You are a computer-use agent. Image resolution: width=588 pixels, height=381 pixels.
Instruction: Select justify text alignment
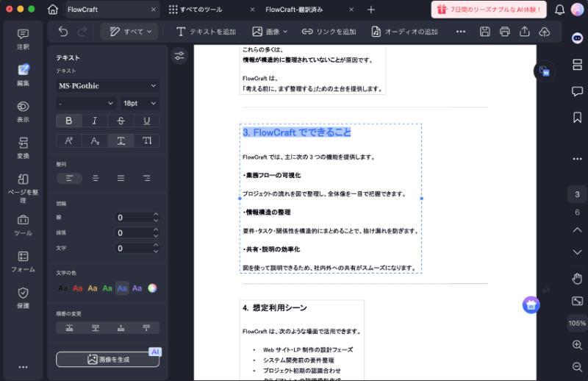121,178
